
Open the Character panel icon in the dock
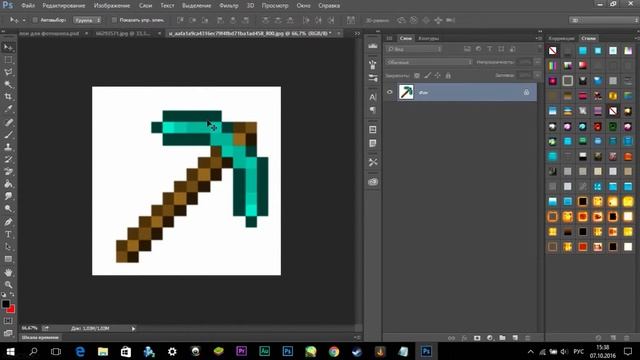tap(373, 97)
